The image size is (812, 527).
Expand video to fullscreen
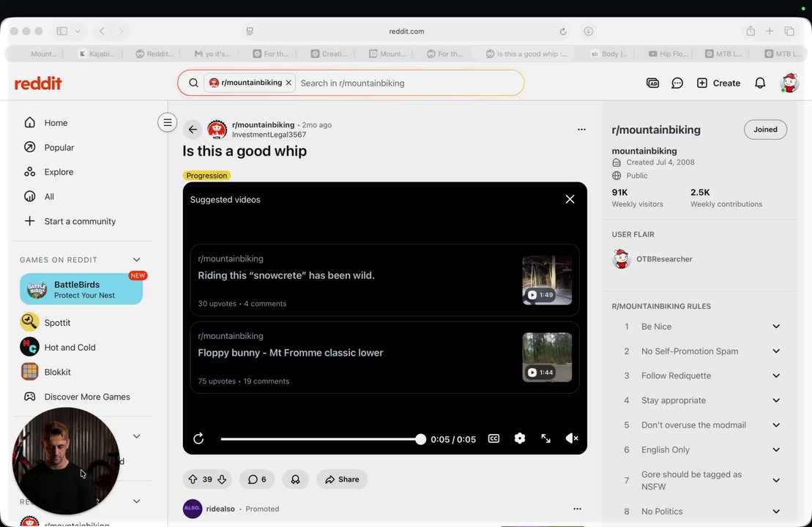[545, 438]
